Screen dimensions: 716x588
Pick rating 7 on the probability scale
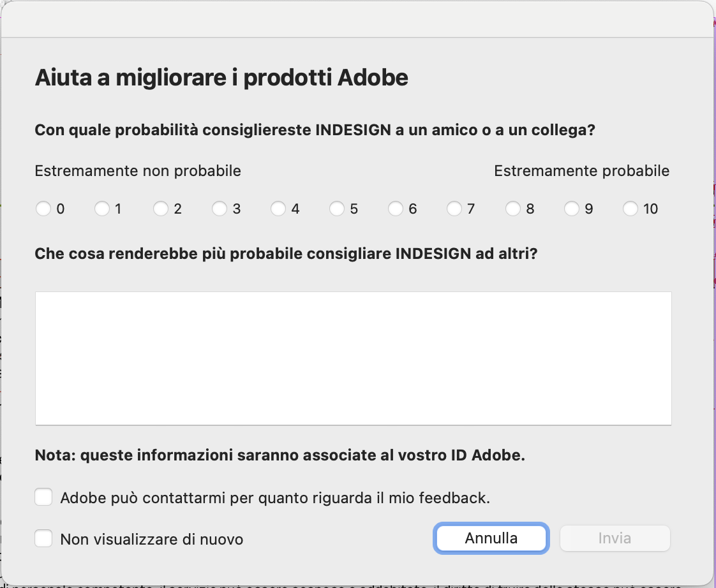[x=454, y=209]
